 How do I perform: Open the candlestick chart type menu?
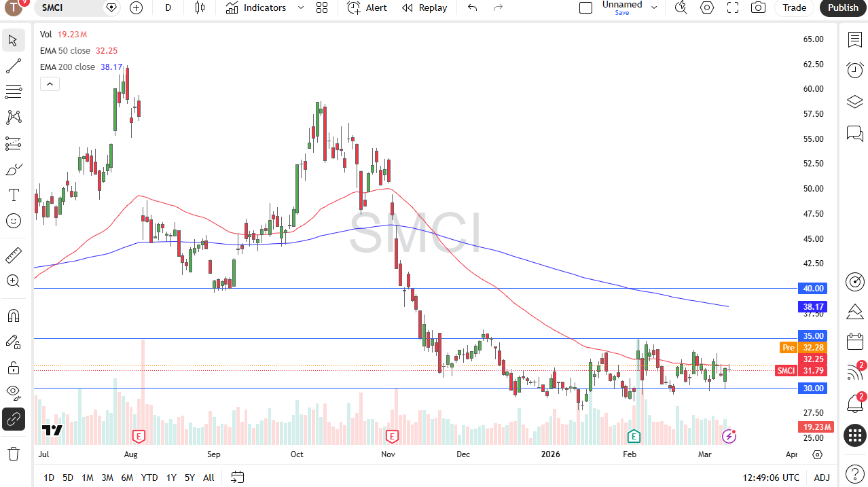point(200,7)
